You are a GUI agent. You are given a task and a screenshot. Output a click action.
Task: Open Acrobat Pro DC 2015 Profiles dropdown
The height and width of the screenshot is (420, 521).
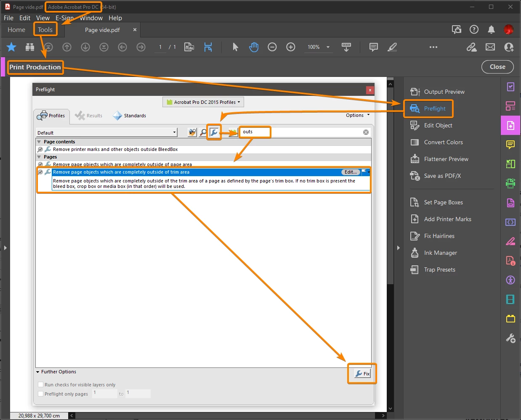tap(203, 102)
